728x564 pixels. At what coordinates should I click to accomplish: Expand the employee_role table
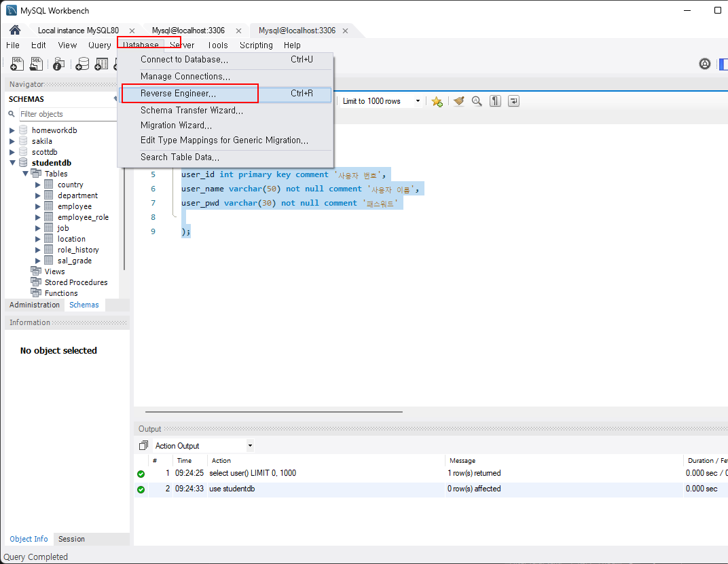tap(38, 217)
